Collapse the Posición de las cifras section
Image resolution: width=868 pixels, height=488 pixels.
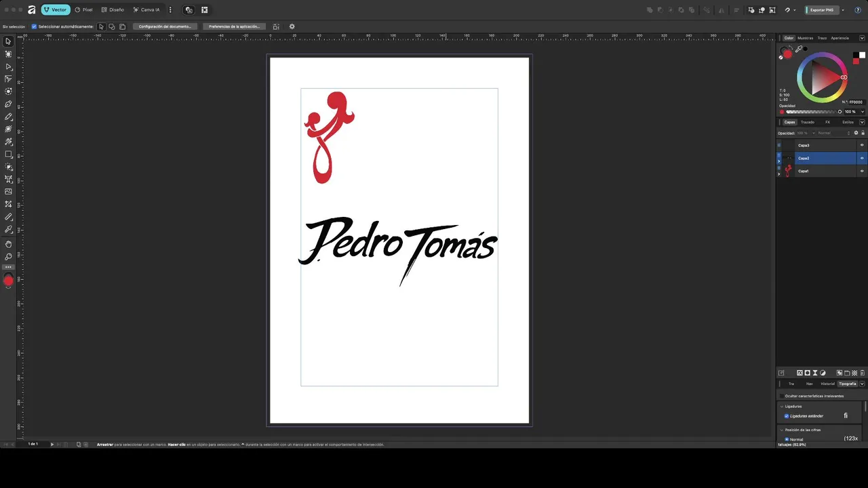point(781,430)
